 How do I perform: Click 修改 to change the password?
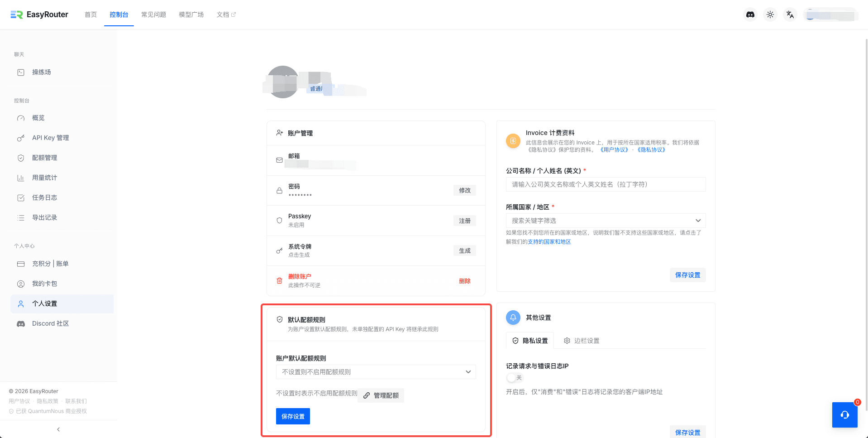465,190
